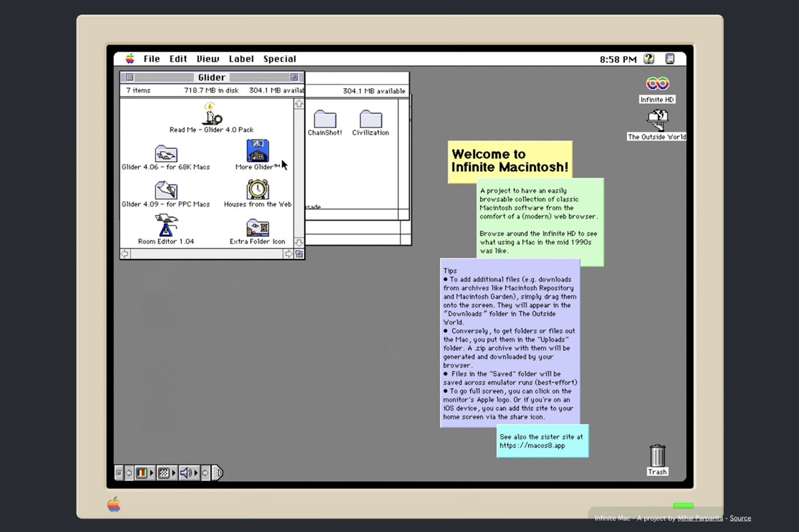Open the Apple menu in the menu bar
Image resolution: width=799 pixels, height=532 pixels.
point(130,59)
